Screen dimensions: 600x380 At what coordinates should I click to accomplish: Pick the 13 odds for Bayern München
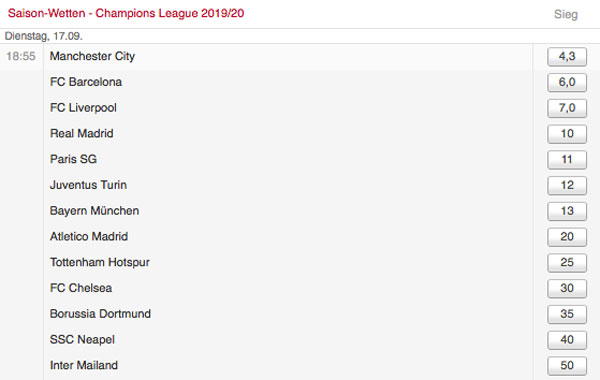click(567, 211)
